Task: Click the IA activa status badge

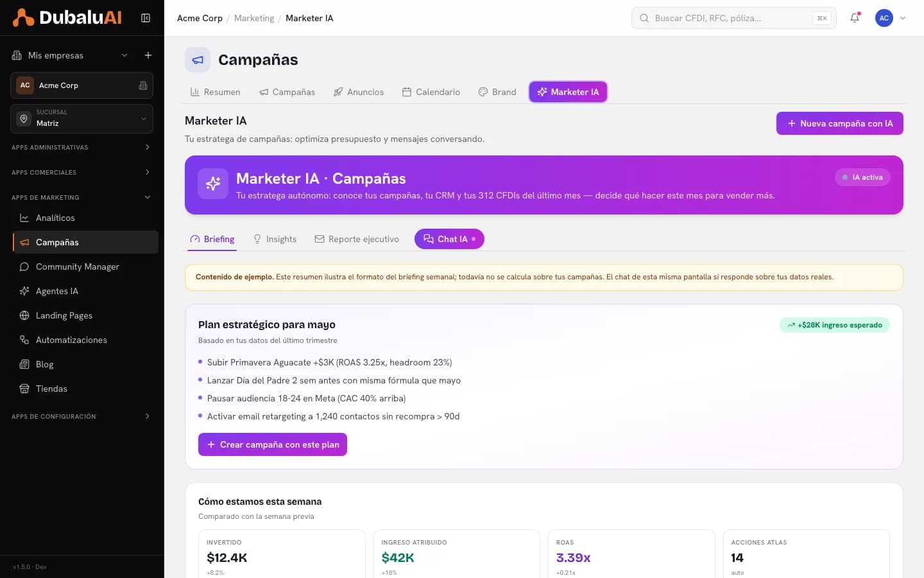Action: point(862,177)
